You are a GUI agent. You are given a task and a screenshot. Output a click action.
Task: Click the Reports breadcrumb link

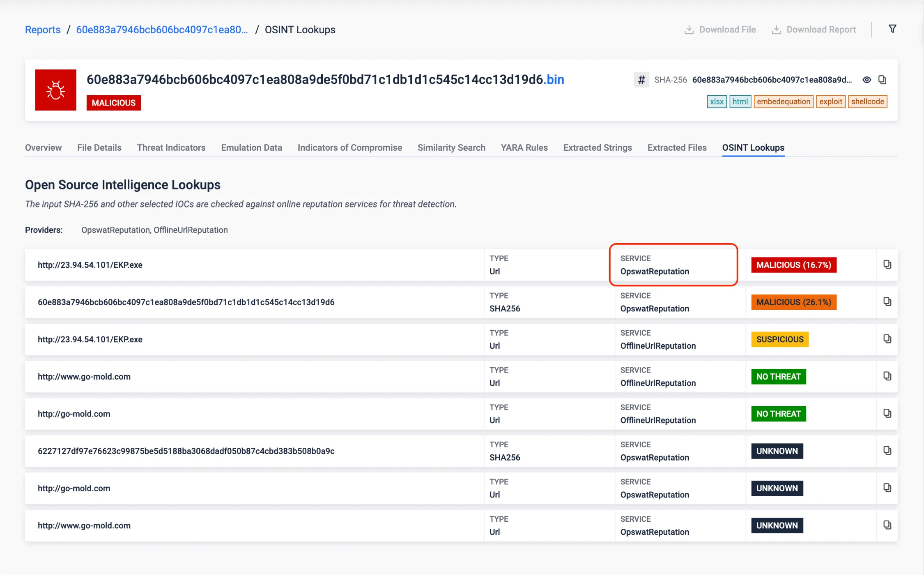pyautogui.click(x=43, y=30)
